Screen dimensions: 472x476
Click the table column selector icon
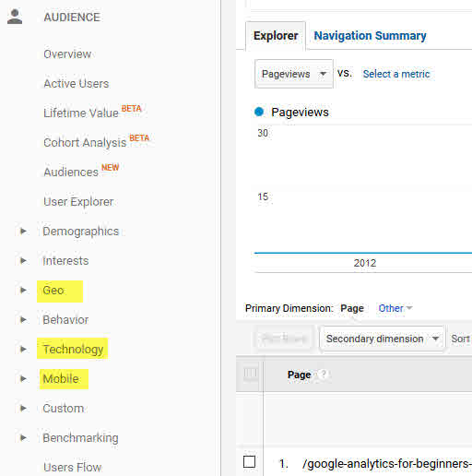pos(250,374)
